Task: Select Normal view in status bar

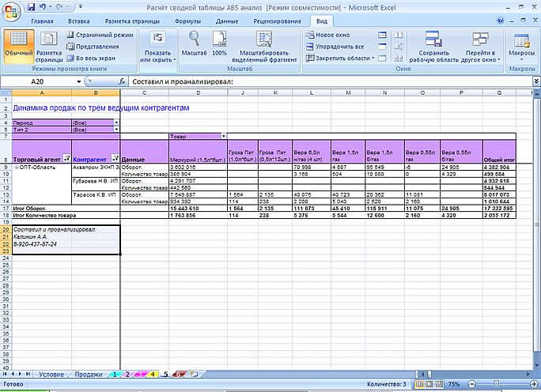Action: [x=419, y=384]
